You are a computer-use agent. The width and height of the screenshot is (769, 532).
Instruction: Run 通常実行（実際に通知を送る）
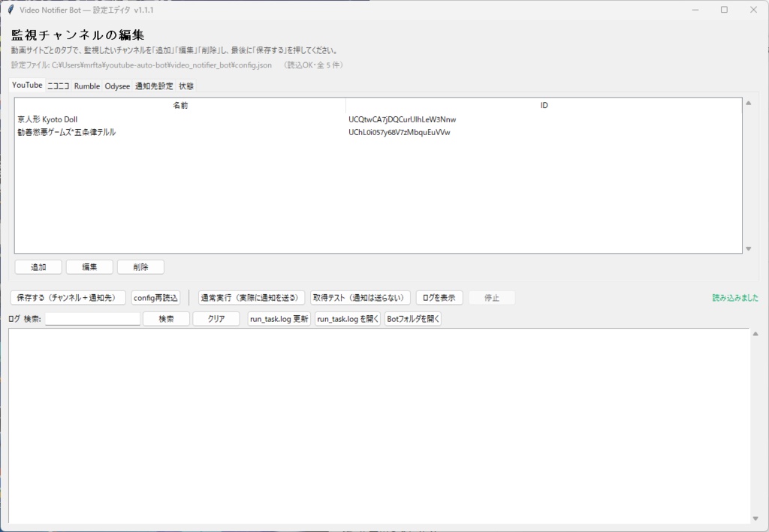coord(252,298)
